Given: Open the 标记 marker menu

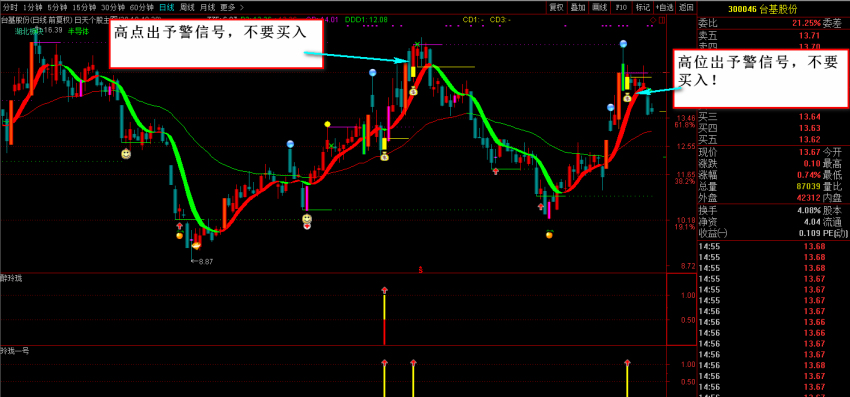Looking at the screenshot, I should (642, 7).
